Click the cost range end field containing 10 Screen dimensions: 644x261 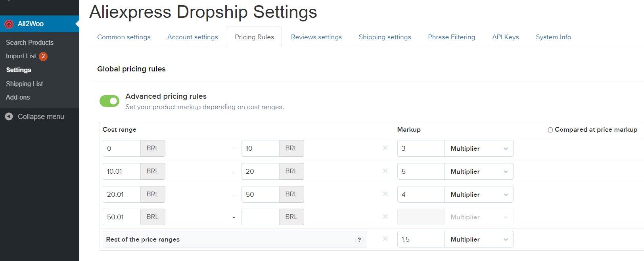(x=261, y=148)
